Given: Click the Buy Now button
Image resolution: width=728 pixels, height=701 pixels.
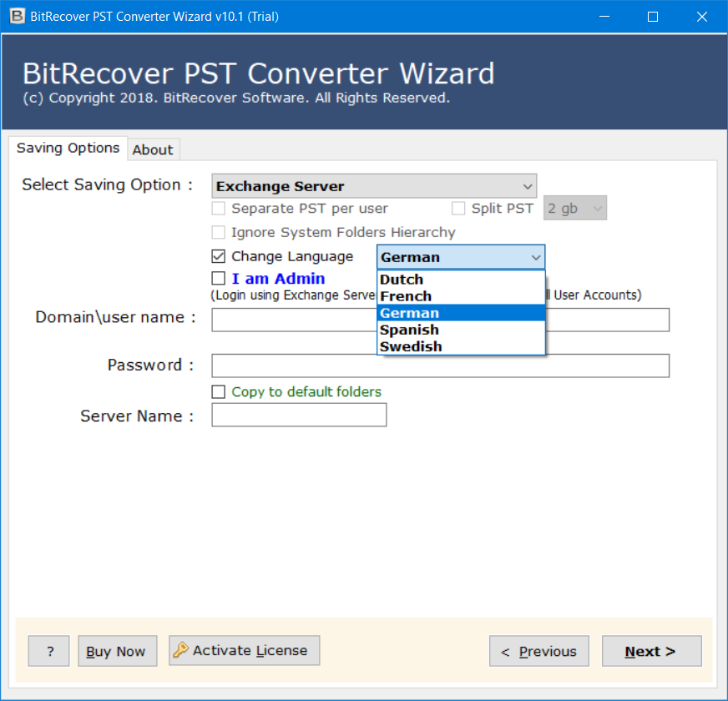Looking at the screenshot, I should click(x=118, y=651).
